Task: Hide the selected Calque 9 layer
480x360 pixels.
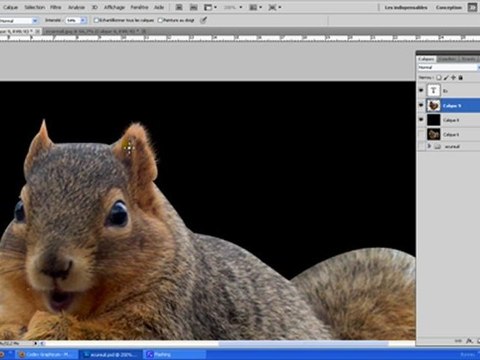Action: click(x=421, y=105)
